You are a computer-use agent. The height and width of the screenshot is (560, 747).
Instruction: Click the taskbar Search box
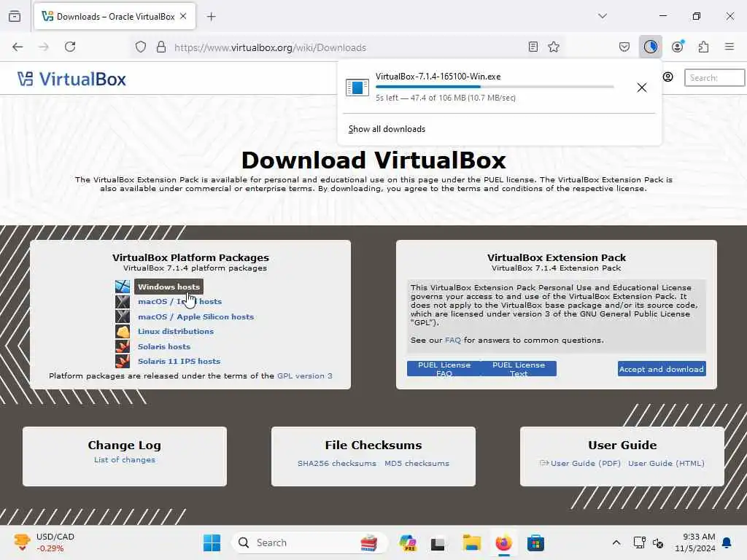(x=309, y=542)
